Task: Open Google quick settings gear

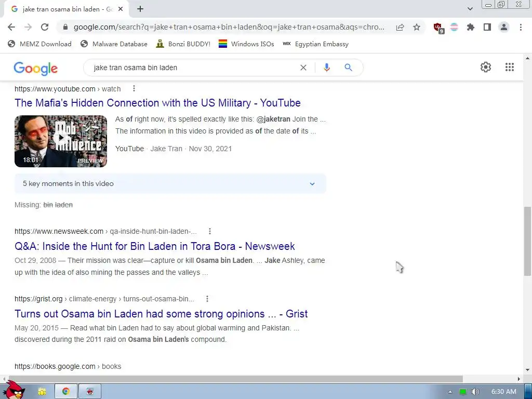Action: click(x=486, y=67)
